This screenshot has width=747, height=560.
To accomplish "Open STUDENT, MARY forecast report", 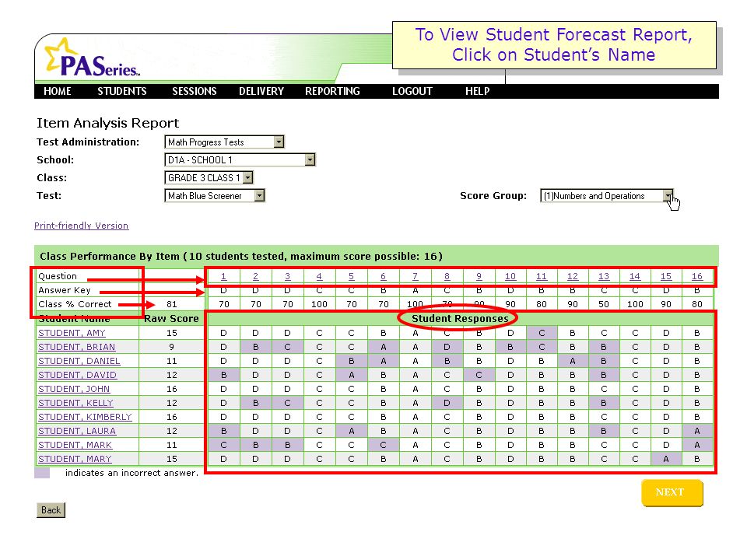I will 75,459.
